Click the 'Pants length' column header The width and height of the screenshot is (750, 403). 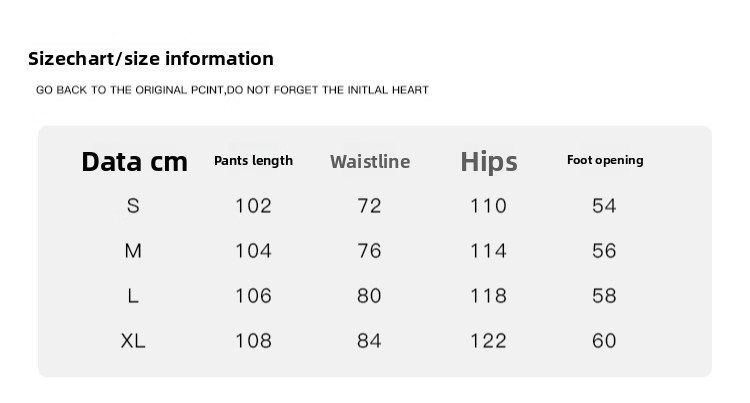point(253,161)
